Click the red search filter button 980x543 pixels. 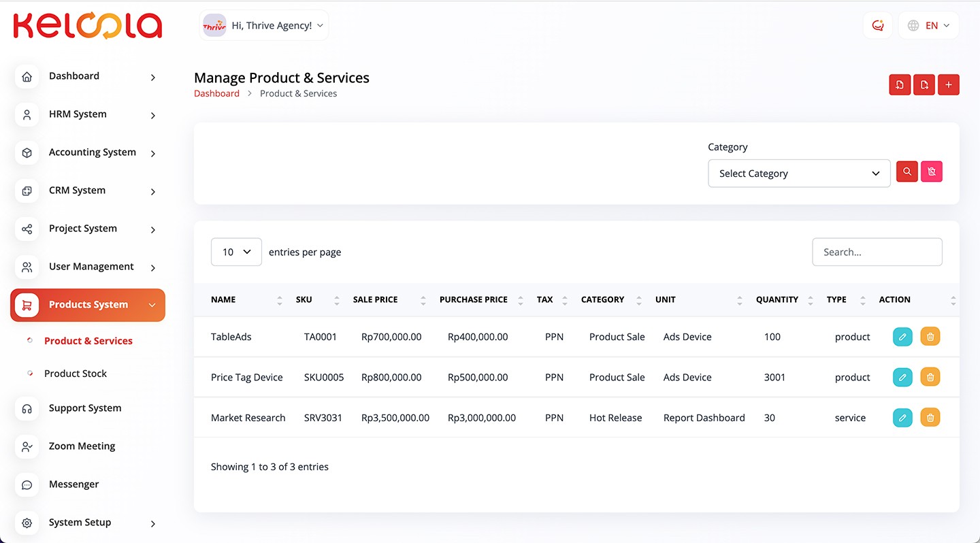click(907, 172)
